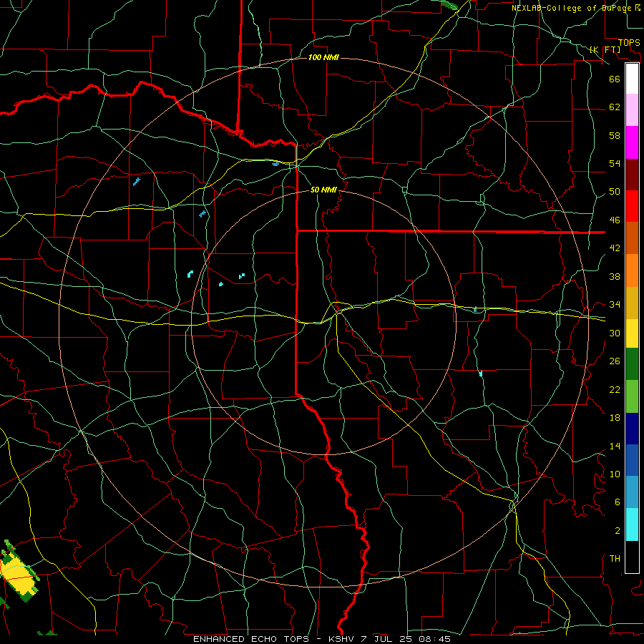The image size is (644, 644).
Task: Click the '22' legend value
Action: point(615,389)
